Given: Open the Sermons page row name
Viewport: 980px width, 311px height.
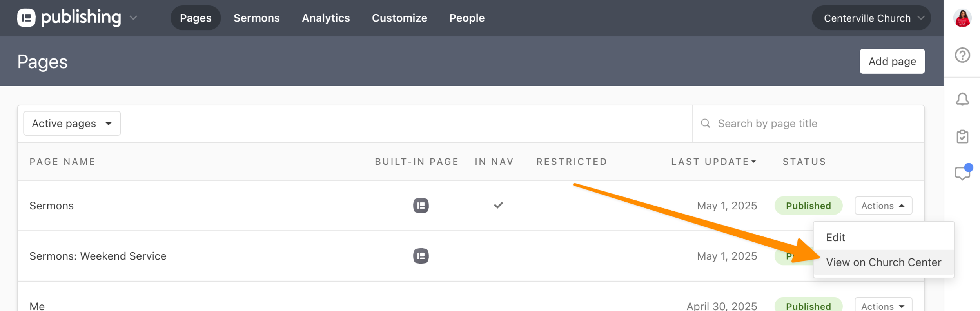Looking at the screenshot, I should [x=51, y=206].
